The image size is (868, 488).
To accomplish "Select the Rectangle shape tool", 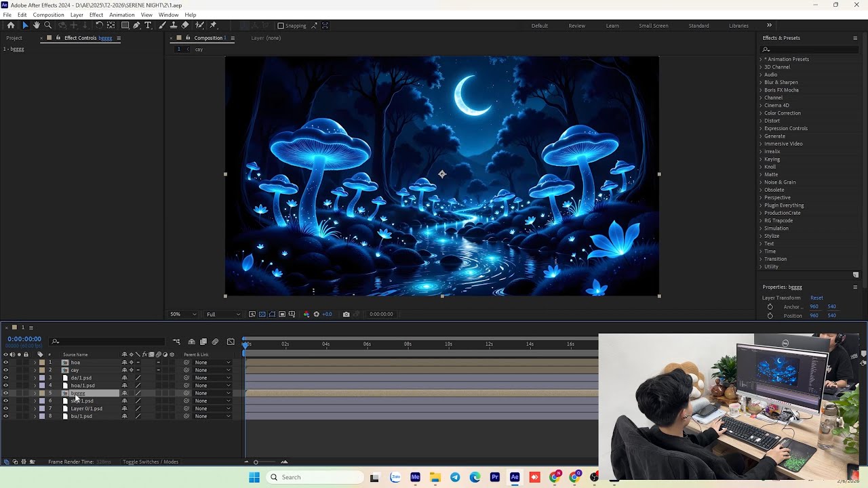I will 125,25.
